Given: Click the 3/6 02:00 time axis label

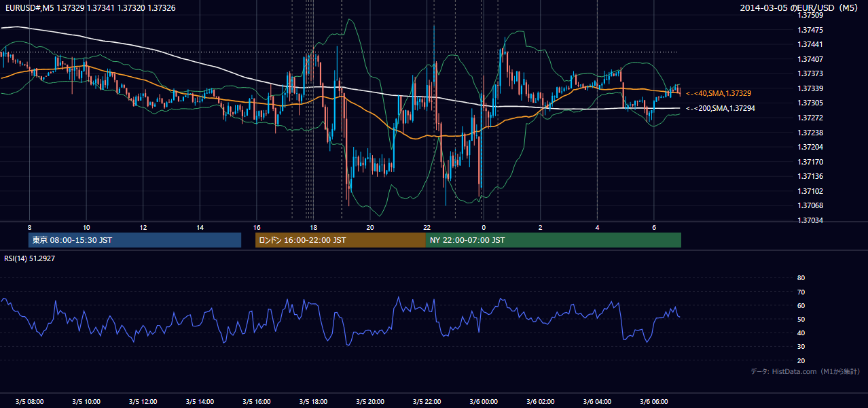Looking at the screenshot, I should (541, 401).
